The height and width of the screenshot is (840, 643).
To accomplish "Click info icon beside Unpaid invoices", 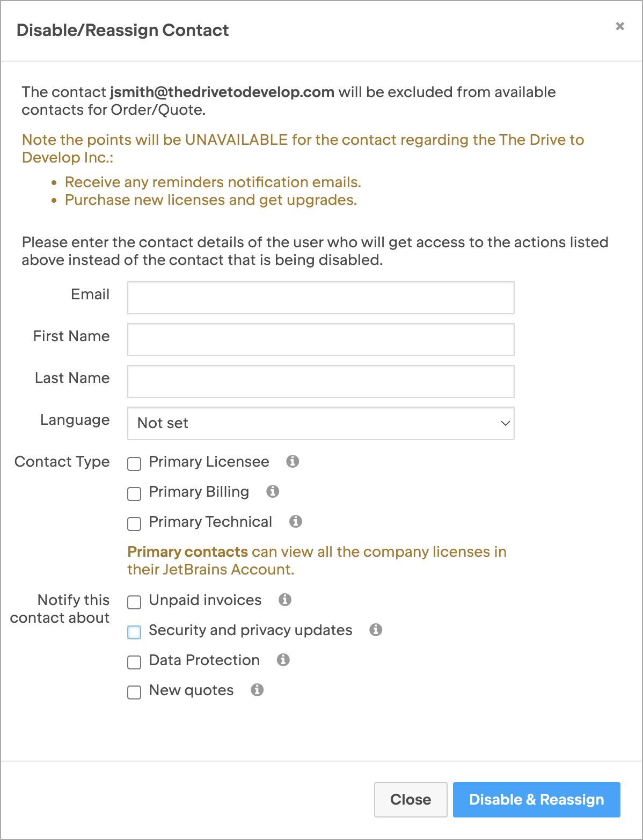I will (285, 600).
